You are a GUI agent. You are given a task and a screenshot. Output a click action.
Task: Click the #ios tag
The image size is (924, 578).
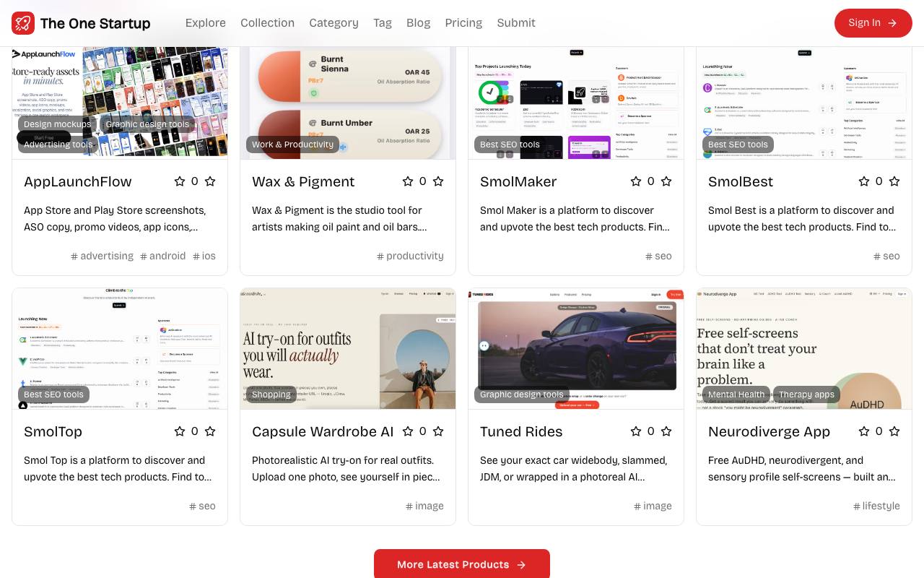click(x=204, y=256)
